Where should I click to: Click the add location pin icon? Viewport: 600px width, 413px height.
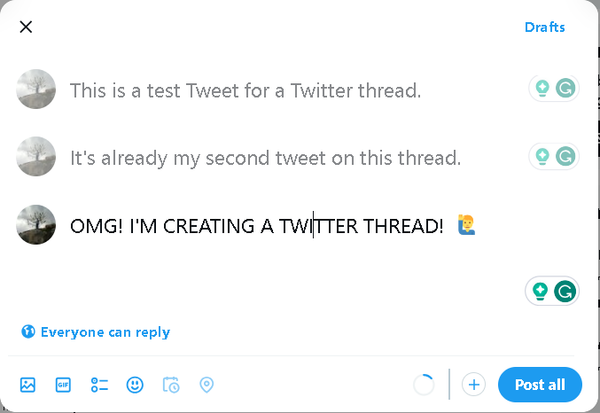(x=207, y=384)
